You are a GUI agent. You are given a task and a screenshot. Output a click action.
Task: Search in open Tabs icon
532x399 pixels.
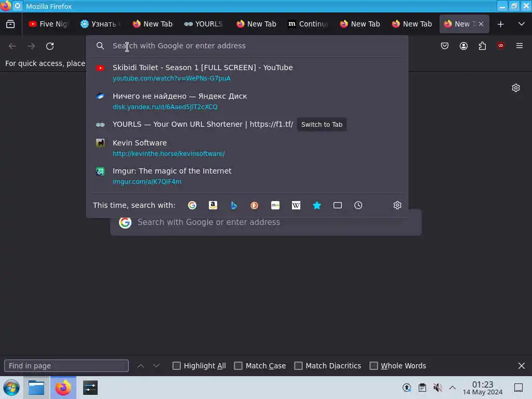tap(338, 205)
